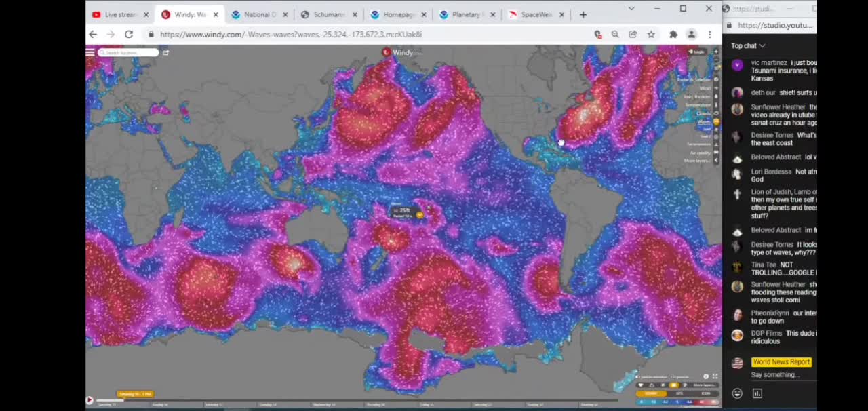Open a new browser tab

click(x=583, y=14)
